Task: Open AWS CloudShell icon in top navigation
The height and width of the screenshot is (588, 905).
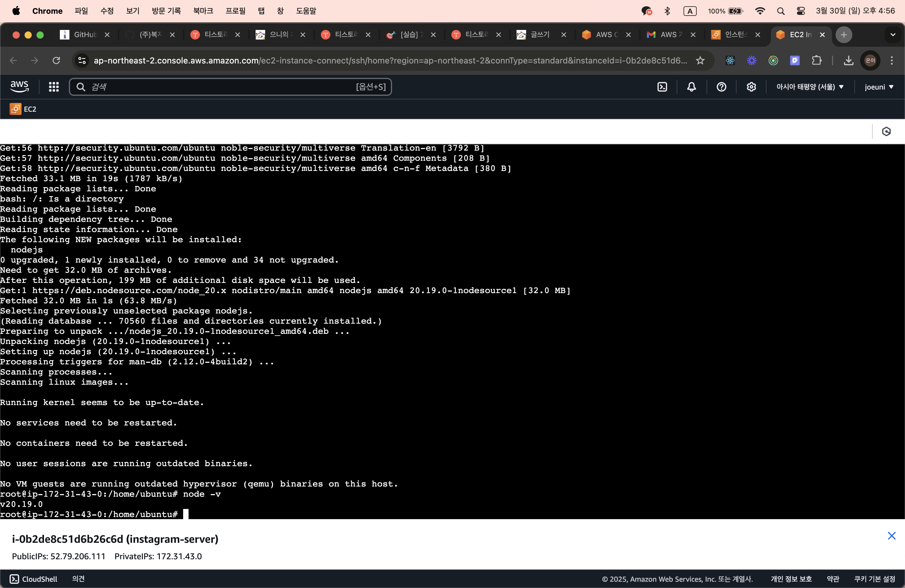Action: point(662,87)
